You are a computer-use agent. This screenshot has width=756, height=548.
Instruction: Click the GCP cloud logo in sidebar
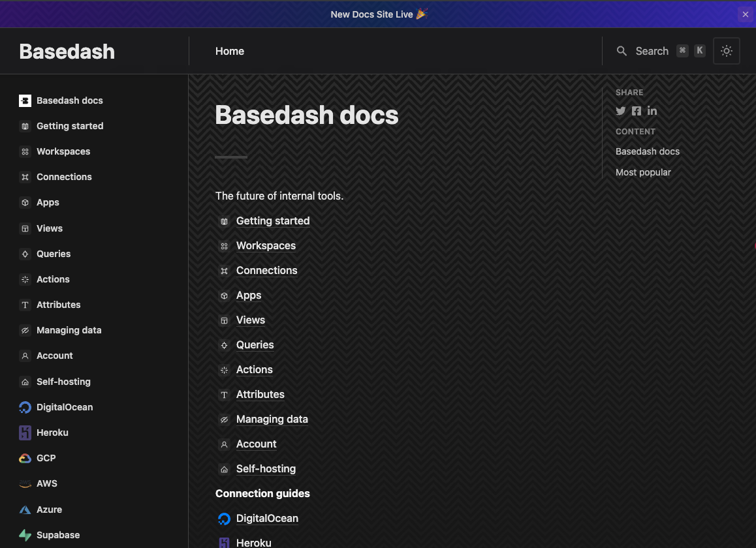[25, 458]
